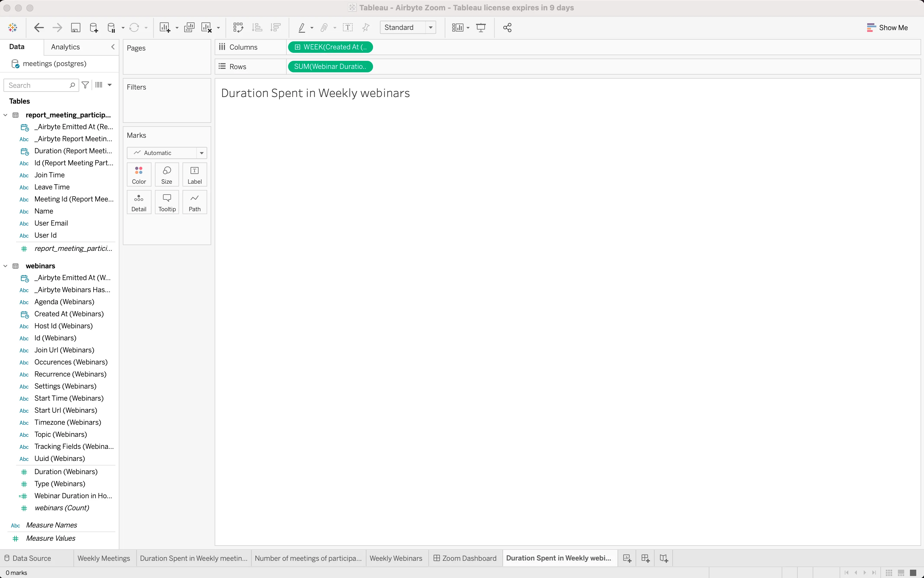Screen dimensions: 924x578
Task: Click the Share workbook icon
Action: [507, 28]
